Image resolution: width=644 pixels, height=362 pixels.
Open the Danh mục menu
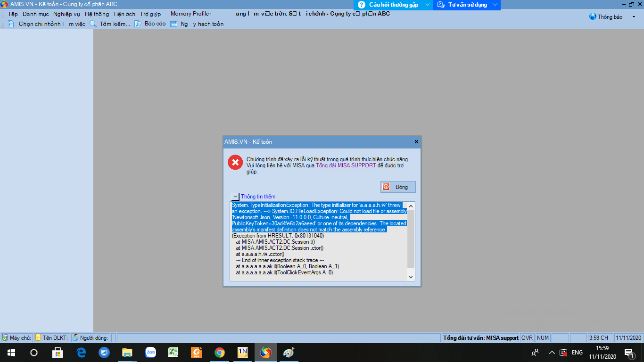click(x=36, y=14)
